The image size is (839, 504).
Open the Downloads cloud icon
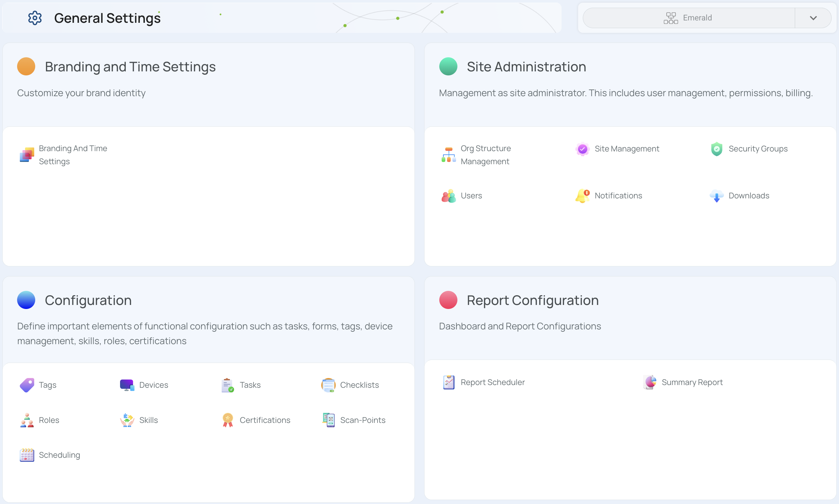[716, 196]
